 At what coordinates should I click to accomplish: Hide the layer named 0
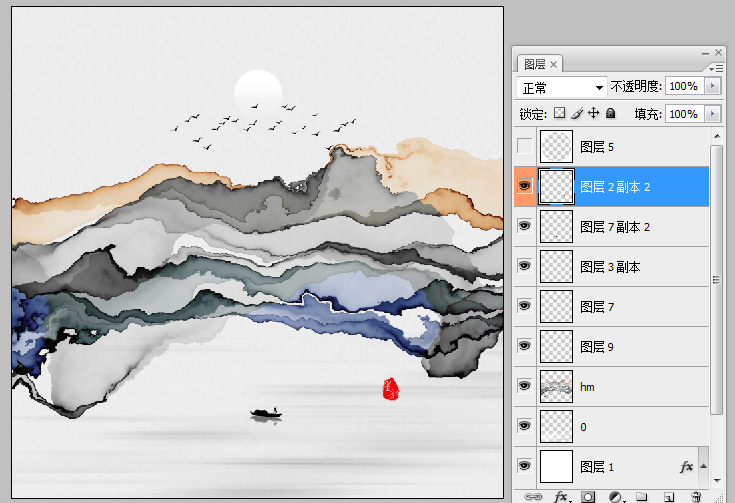pyautogui.click(x=525, y=426)
